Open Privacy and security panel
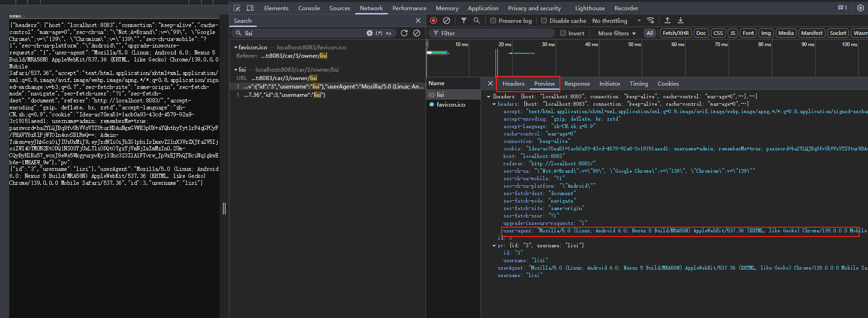Viewport: 868px width, 318px height. 534,8
